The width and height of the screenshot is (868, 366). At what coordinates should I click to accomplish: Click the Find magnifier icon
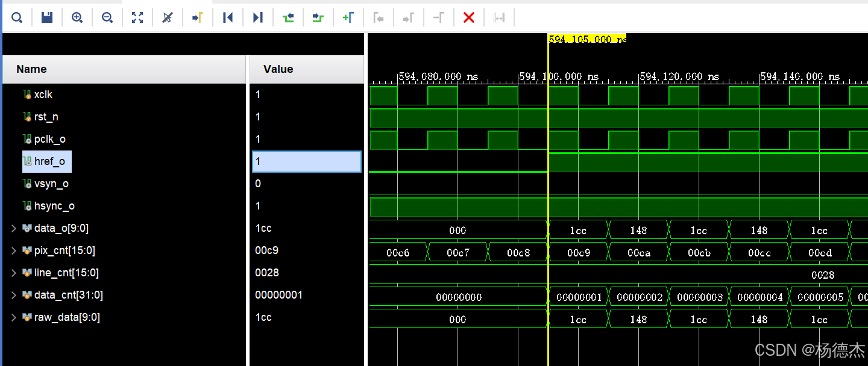click(17, 17)
